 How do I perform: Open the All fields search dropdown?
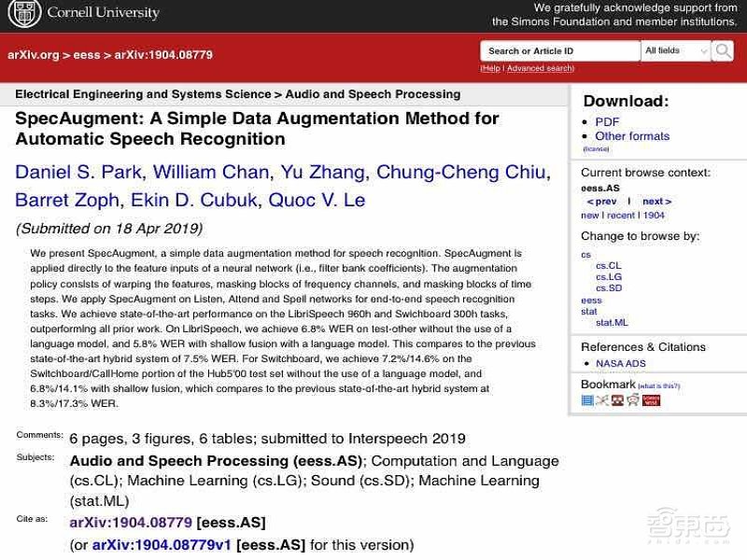tap(675, 50)
